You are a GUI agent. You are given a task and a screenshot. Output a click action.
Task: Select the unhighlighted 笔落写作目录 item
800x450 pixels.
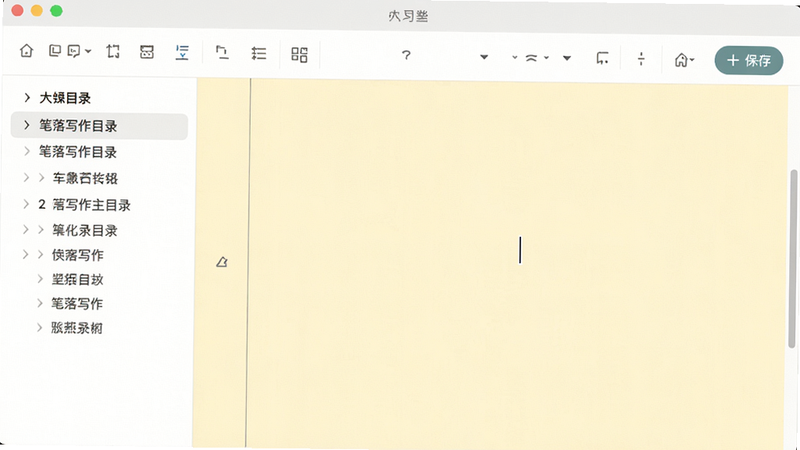pos(78,152)
